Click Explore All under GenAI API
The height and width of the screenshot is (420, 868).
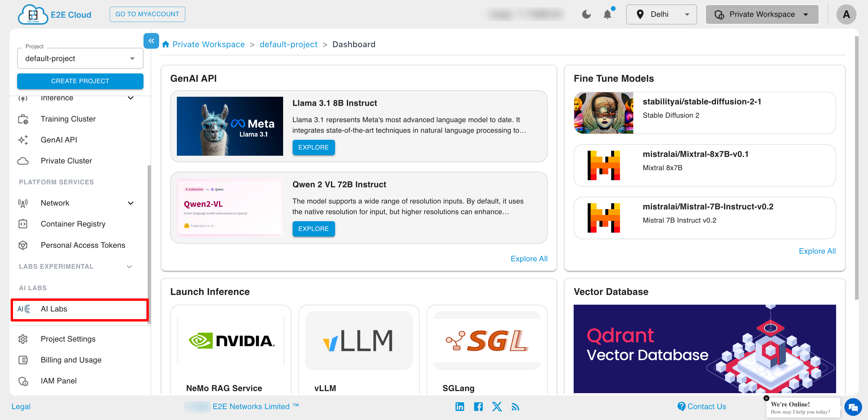529,258
